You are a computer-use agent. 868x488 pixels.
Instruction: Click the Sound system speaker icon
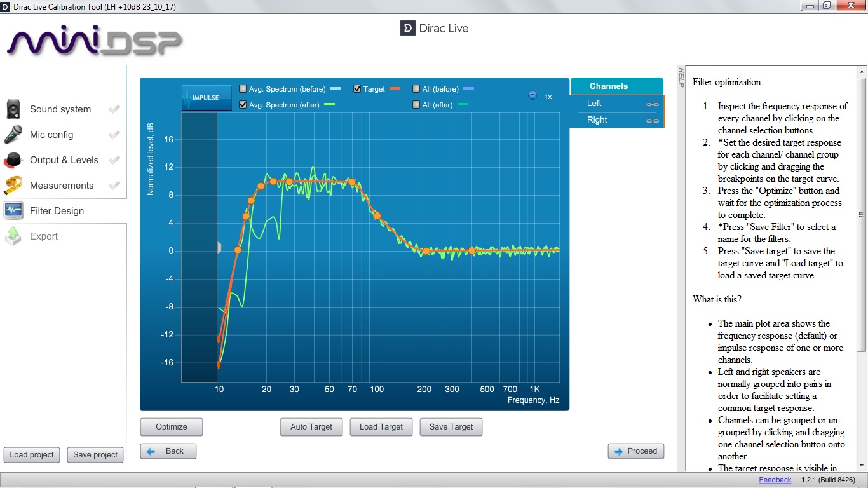(x=13, y=109)
